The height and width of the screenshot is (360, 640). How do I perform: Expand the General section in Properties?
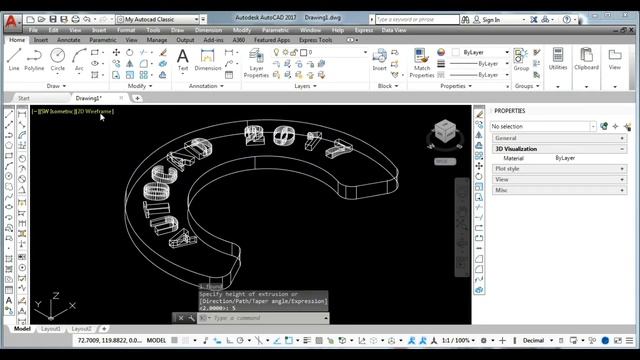tap(559, 138)
